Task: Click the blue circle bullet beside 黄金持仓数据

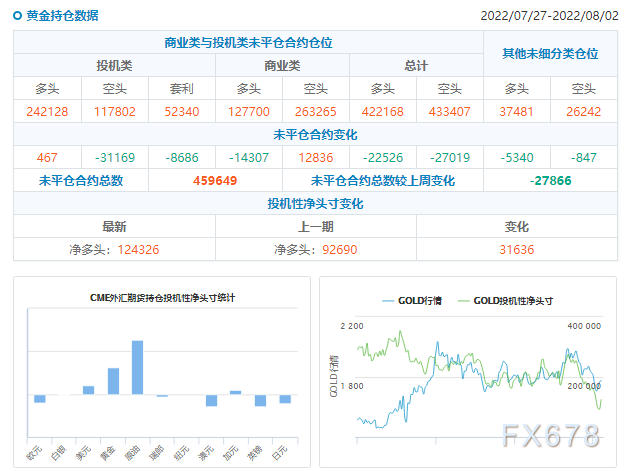Action: (17, 16)
